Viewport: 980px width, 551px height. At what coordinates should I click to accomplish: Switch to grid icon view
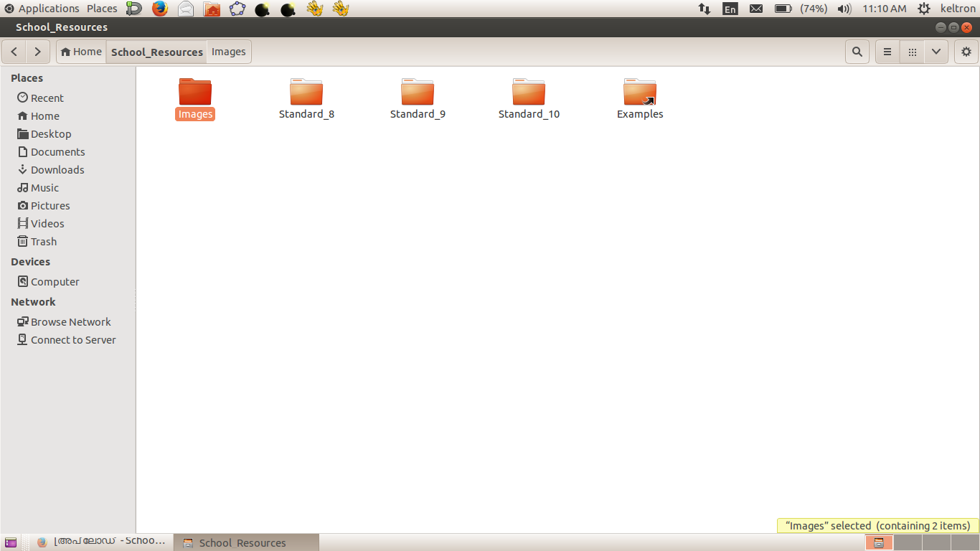[912, 52]
